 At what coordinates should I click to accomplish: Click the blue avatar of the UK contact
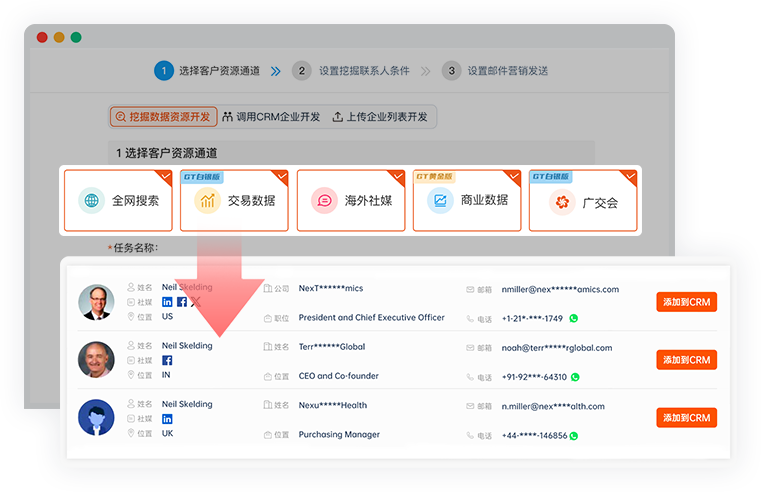click(x=96, y=417)
